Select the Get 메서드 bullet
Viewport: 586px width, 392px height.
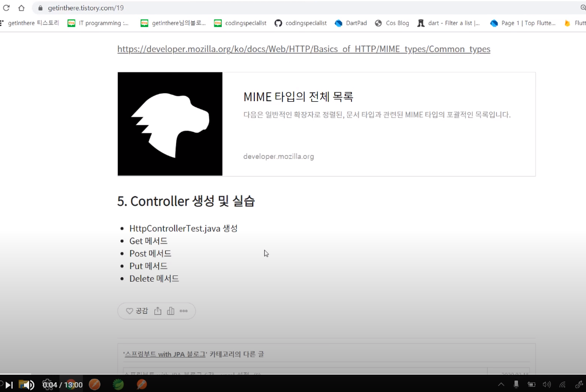pyautogui.click(x=149, y=241)
